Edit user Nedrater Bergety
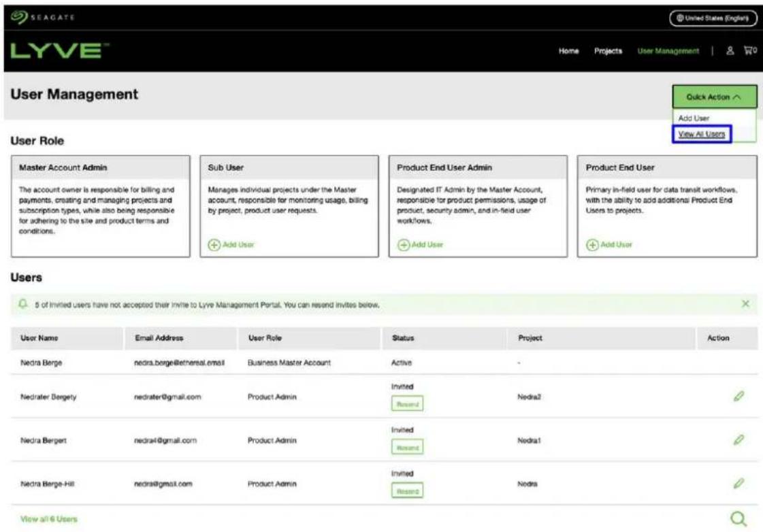Screen dimensions: 763x532 738,397
